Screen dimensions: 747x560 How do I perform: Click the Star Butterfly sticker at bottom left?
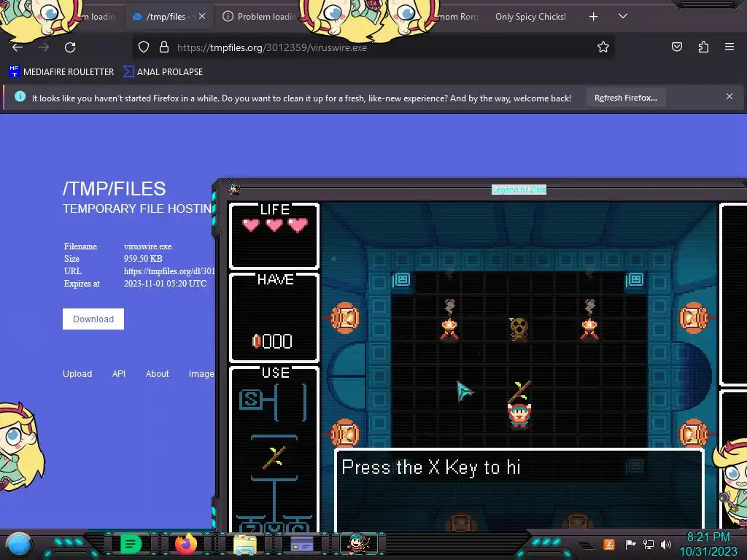coord(20,447)
